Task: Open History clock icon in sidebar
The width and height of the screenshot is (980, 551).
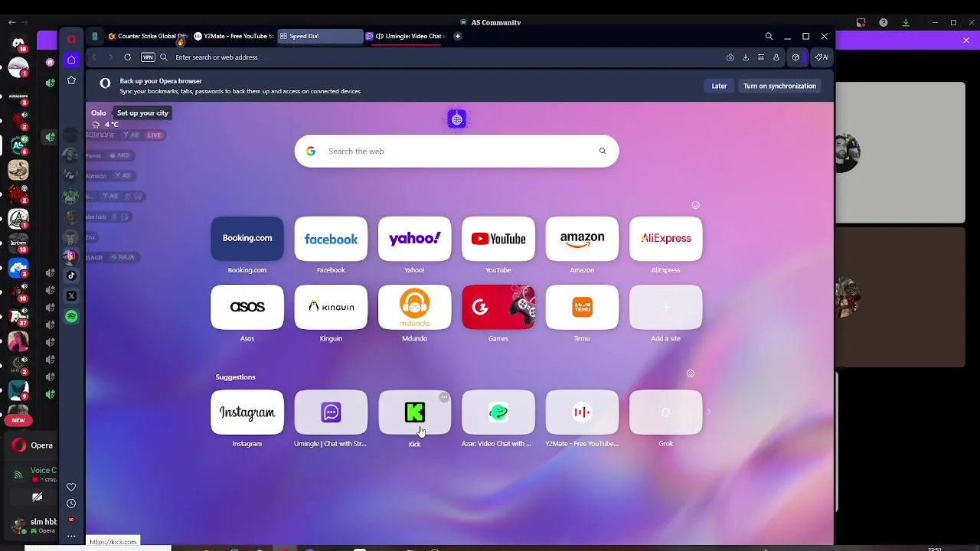Action: click(71, 504)
